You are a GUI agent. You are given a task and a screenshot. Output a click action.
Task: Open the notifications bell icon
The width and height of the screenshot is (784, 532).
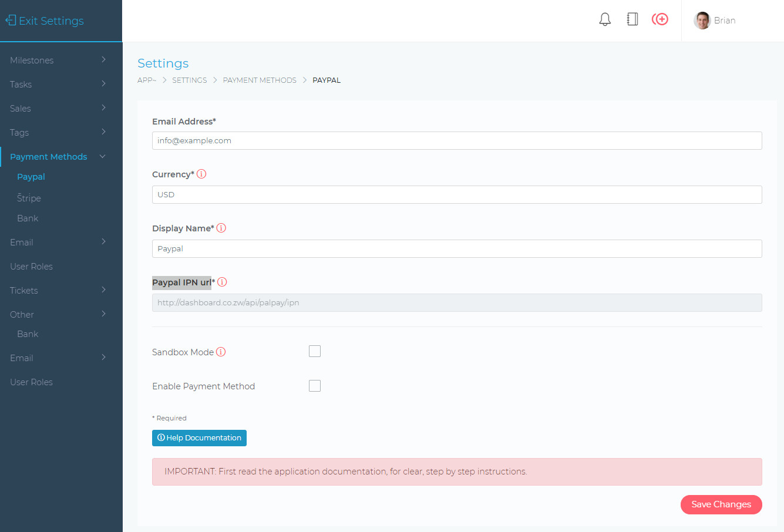point(604,19)
